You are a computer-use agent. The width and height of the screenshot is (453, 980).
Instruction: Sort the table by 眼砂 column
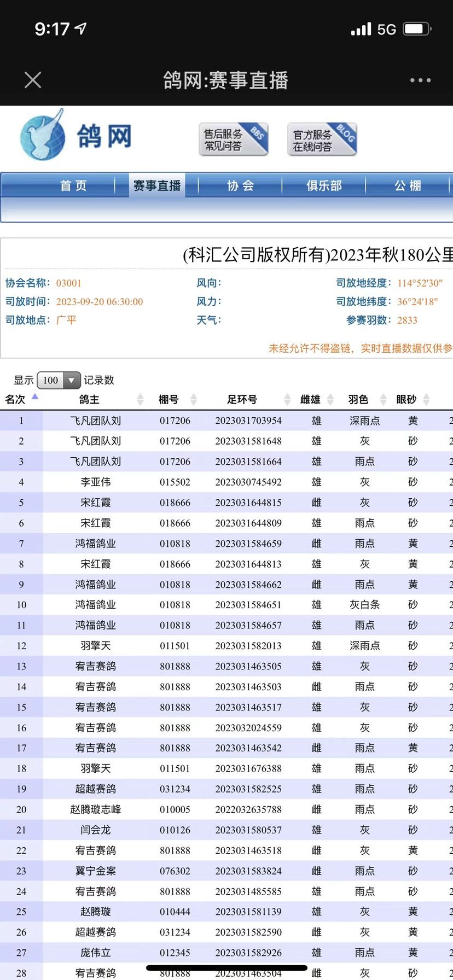pyautogui.click(x=413, y=399)
